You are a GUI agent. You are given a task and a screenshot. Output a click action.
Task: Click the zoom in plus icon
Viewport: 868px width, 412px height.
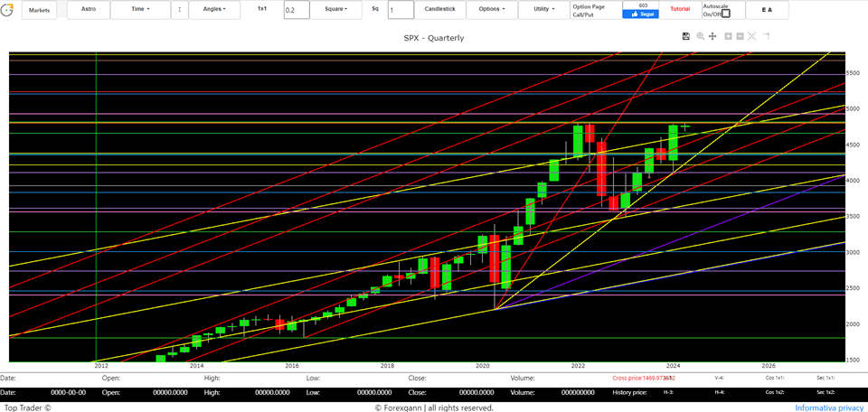pyautogui.click(x=727, y=36)
